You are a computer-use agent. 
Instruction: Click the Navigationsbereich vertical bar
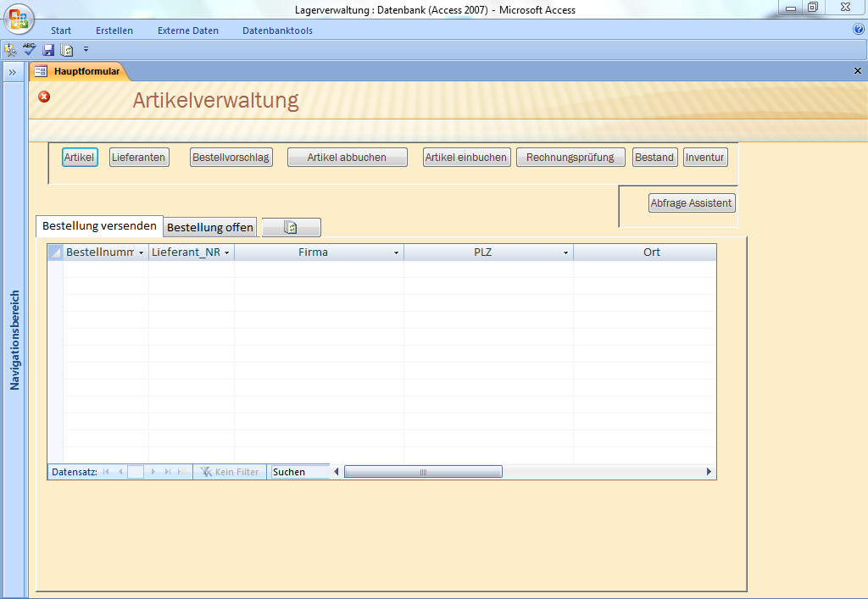click(x=14, y=340)
